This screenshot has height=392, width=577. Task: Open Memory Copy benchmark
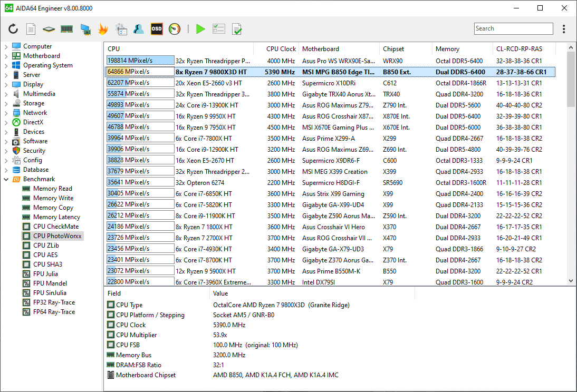pos(53,208)
